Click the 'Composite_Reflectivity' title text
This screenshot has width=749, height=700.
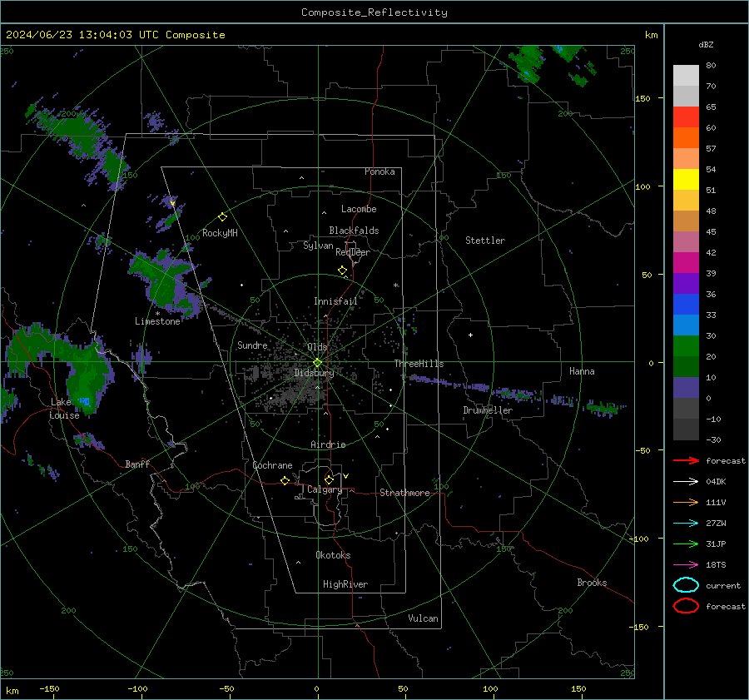(x=374, y=12)
